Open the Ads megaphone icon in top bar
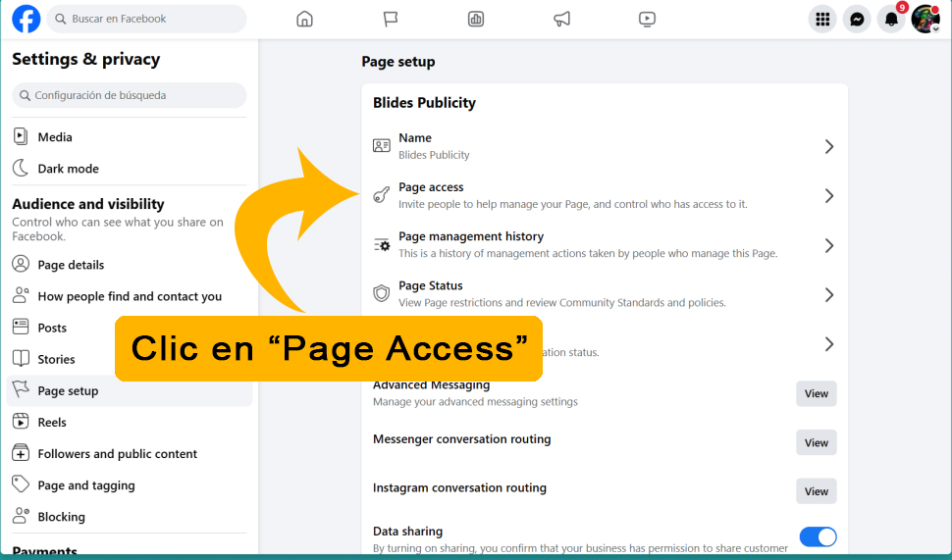The height and width of the screenshot is (560, 952). (561, 19)
